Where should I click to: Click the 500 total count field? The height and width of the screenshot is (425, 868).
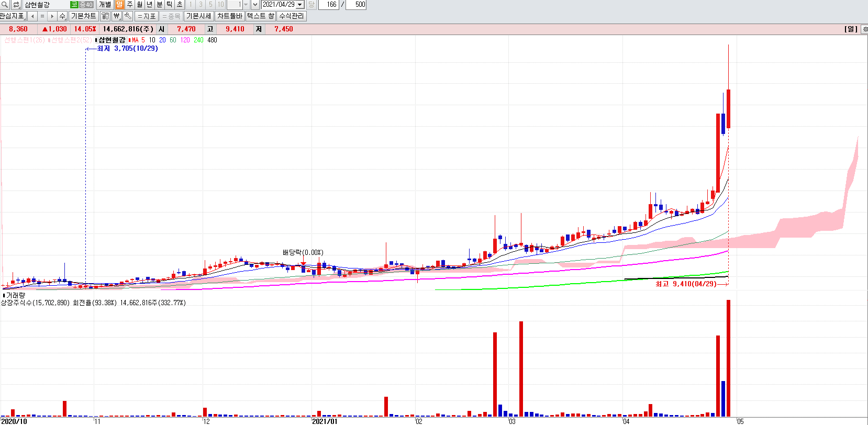(x=357, y=4)
